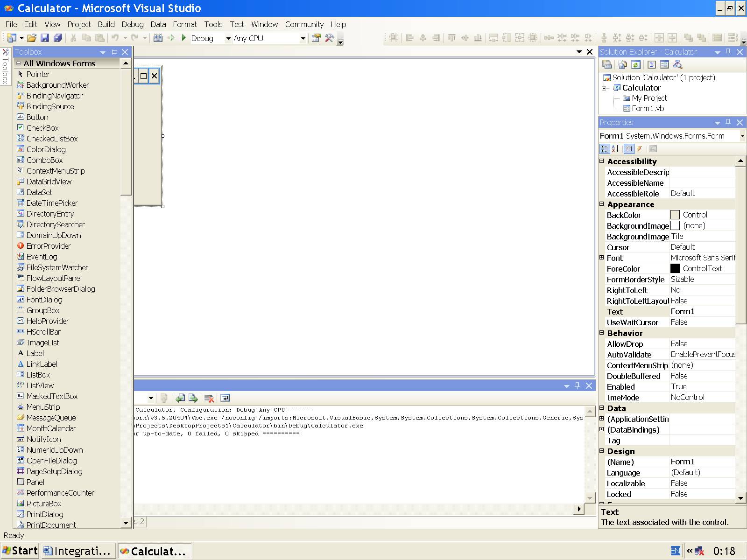Open the Toolbox wrench-and-hammer toolbar icon

pos(330,38)
